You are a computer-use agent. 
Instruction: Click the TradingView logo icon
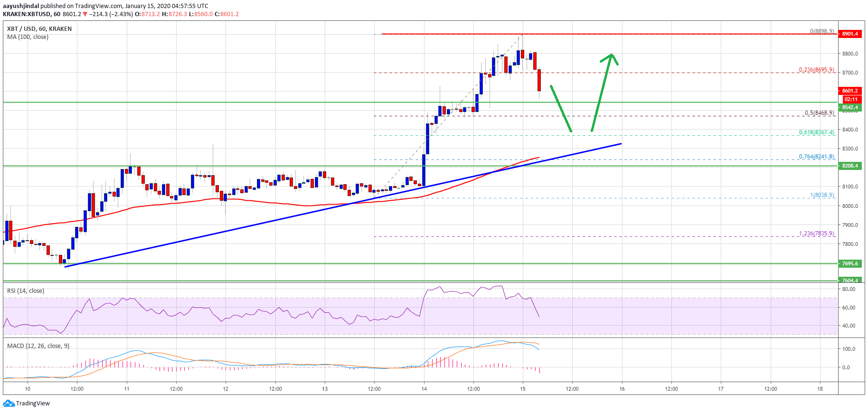[9, 403]
